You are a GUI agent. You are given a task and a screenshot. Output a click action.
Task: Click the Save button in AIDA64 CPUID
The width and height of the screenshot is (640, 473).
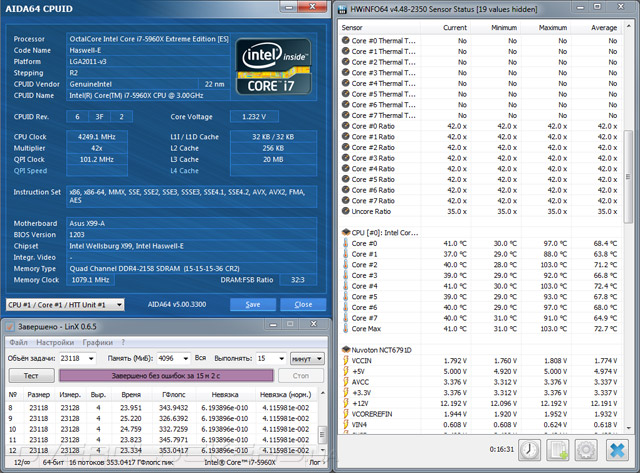[x=253, y=304]
